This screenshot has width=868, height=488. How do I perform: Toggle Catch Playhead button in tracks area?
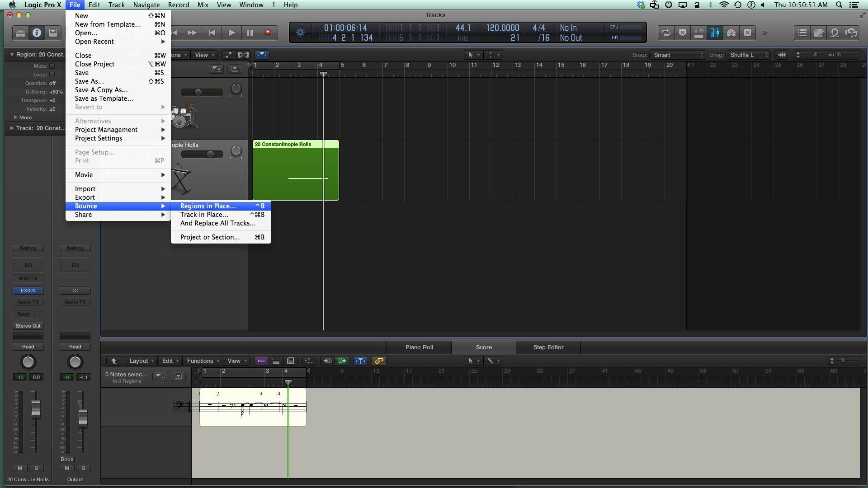[262, 55]
